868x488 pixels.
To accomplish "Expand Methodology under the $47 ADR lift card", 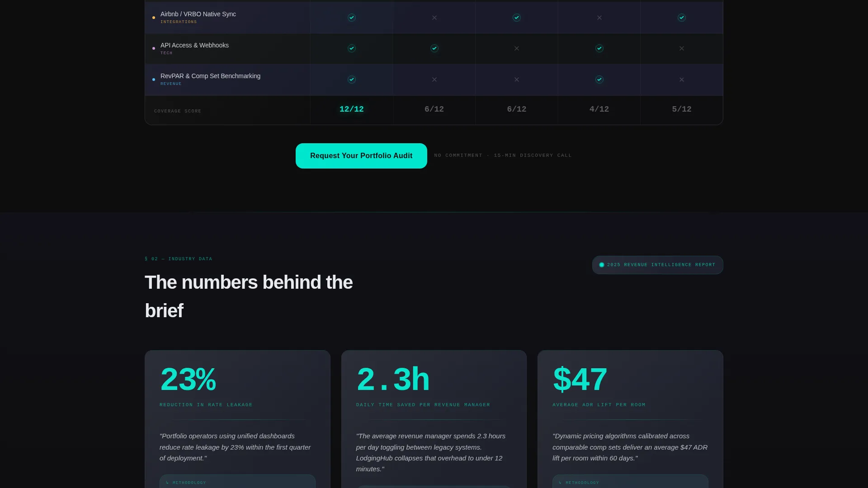I will pos(630,482).
